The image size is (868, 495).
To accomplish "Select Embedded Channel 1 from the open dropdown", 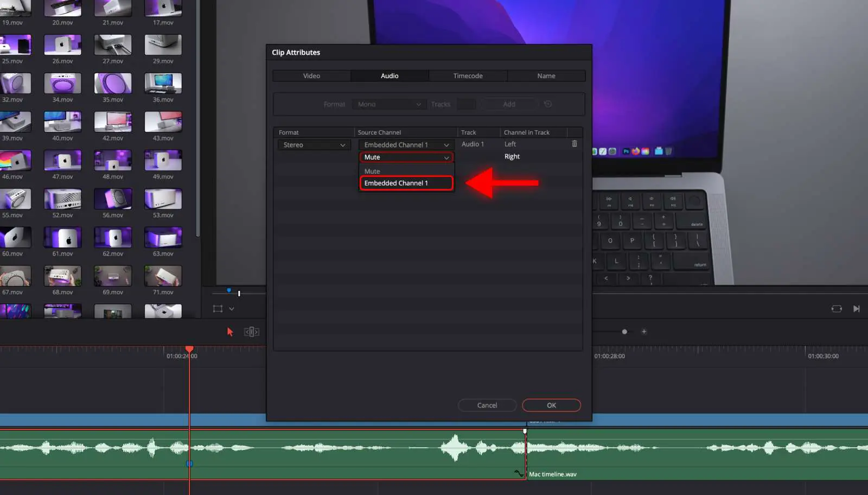I will (406, 183).
